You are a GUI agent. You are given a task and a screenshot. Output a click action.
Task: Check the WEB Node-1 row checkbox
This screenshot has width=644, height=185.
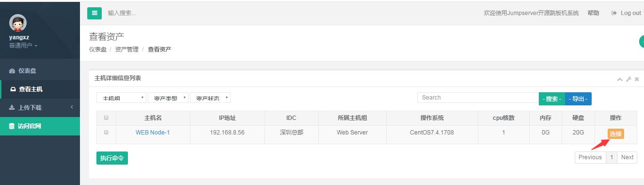click(107, 132)
